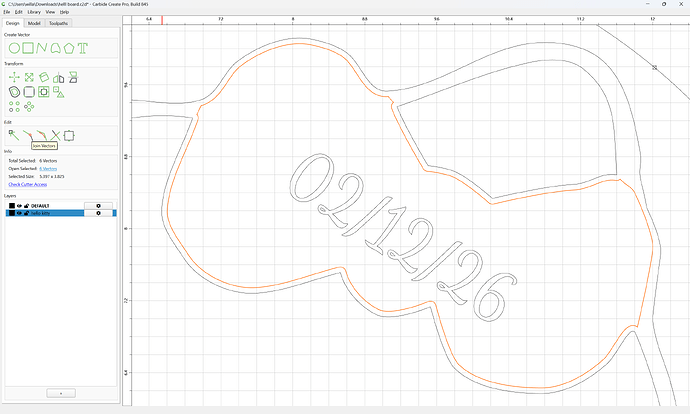Activate the Node Edit tool
The image size is (690, 414).
coord(14,135)
